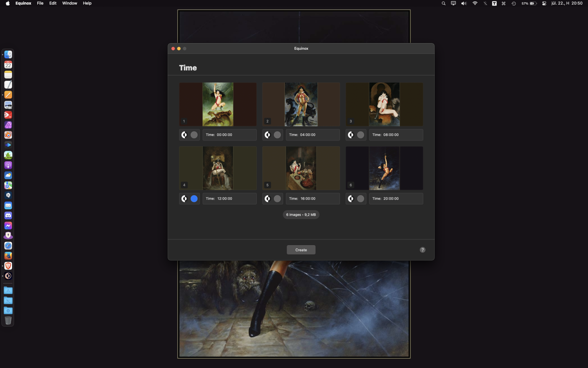Open the help question mark button
Screen dimensions: 588x368
click(x=422, y=250)
